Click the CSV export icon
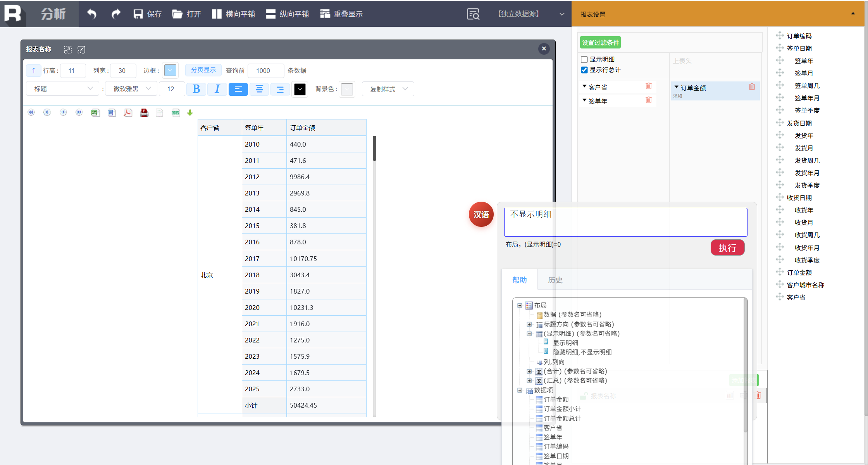 click(176, 113)
